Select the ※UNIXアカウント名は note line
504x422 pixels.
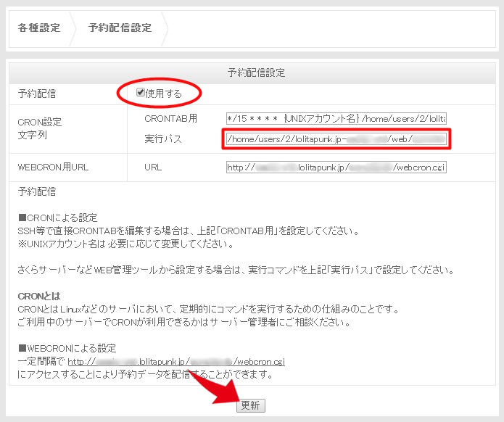(x=125, y=244)
